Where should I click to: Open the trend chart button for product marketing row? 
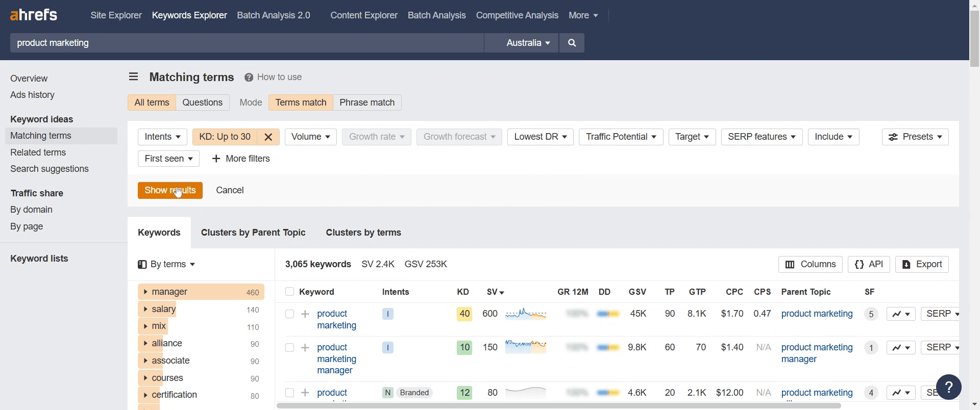click(901, 314)
